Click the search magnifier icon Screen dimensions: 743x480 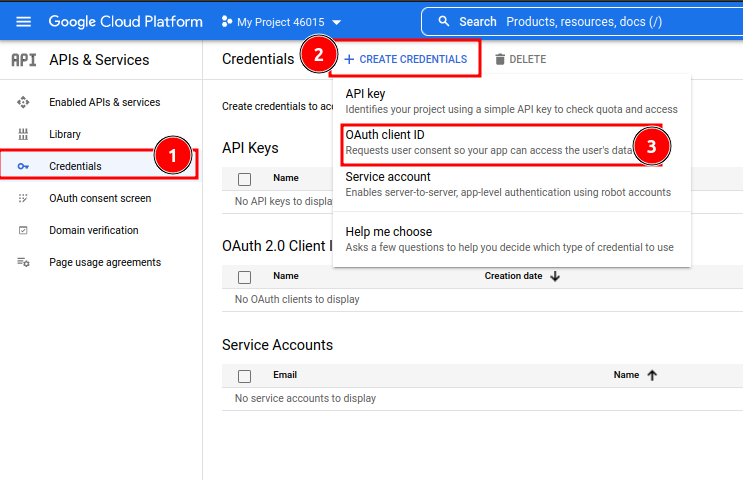pos(444,21)
